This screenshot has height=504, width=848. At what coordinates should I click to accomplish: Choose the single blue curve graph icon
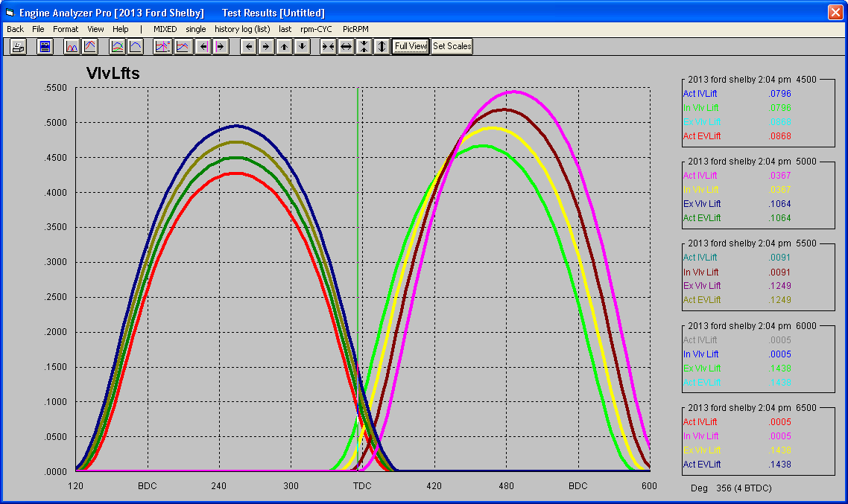tap(135, 46)
